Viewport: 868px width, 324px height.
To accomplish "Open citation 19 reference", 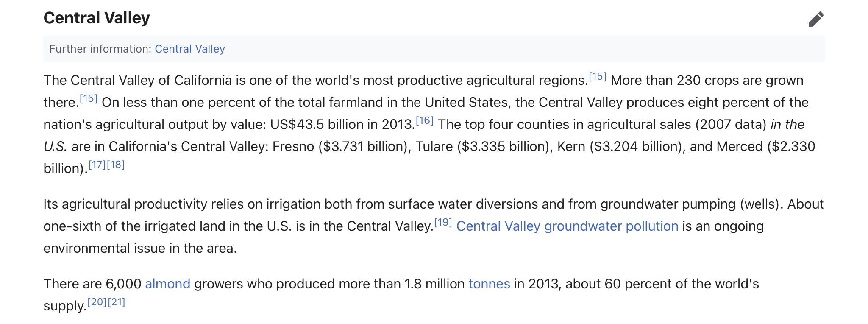I will (443, 223).
